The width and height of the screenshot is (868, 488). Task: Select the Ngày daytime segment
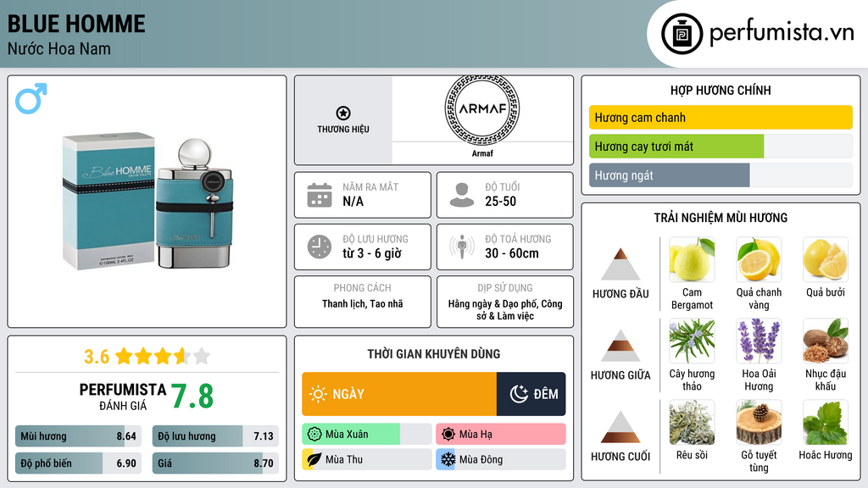tap(398, 394)
